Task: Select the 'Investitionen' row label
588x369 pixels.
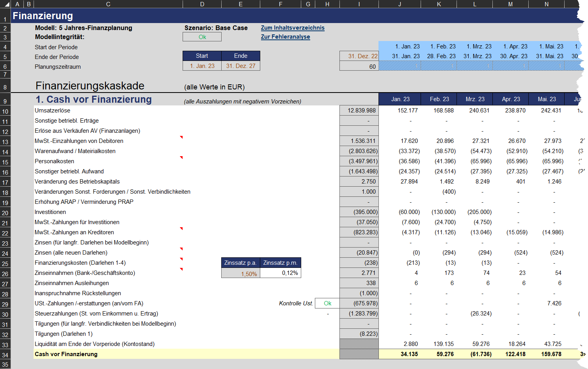Action: coord(50,212)
